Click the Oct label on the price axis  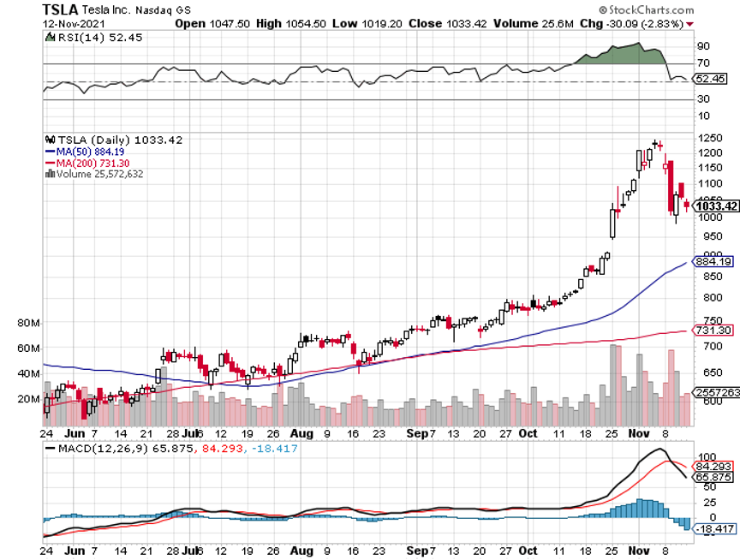click(528, 433)
